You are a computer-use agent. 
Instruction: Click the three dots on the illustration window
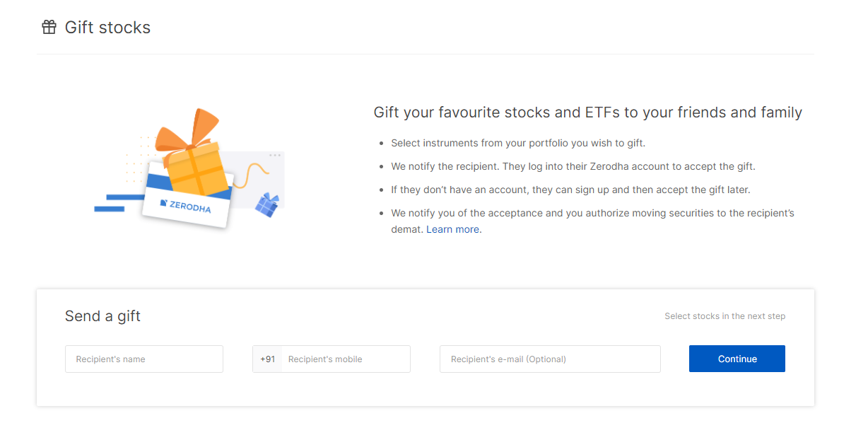pos(275,155)
